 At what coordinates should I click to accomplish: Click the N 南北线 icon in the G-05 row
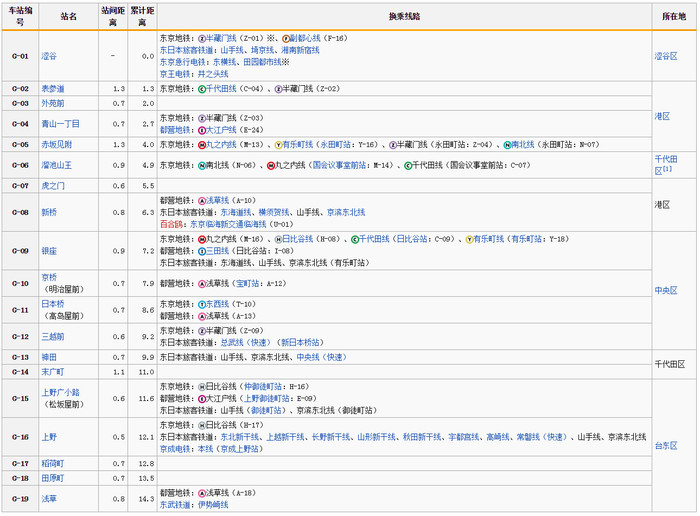tap(508, 145)
